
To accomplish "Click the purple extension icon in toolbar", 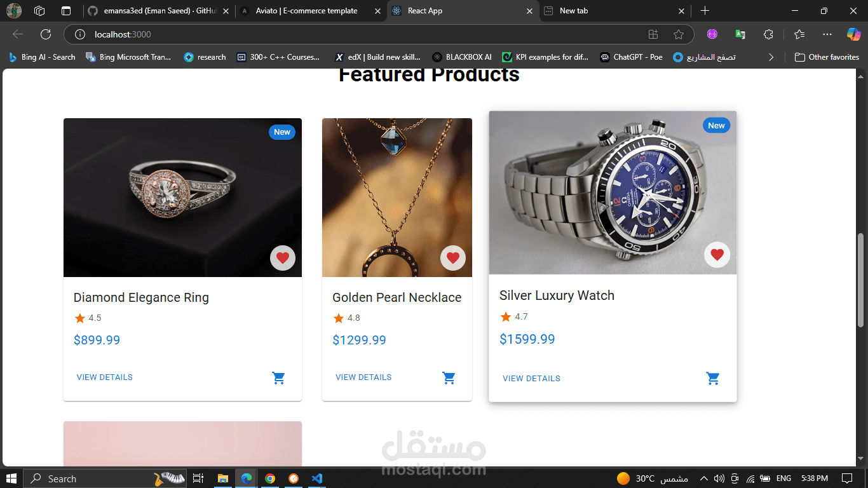I will tap(712, 34).
